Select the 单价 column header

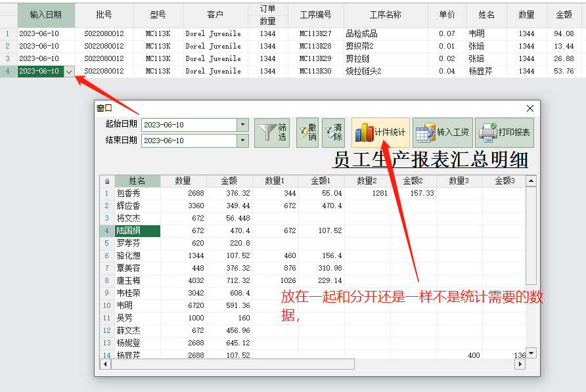[447, 15]
